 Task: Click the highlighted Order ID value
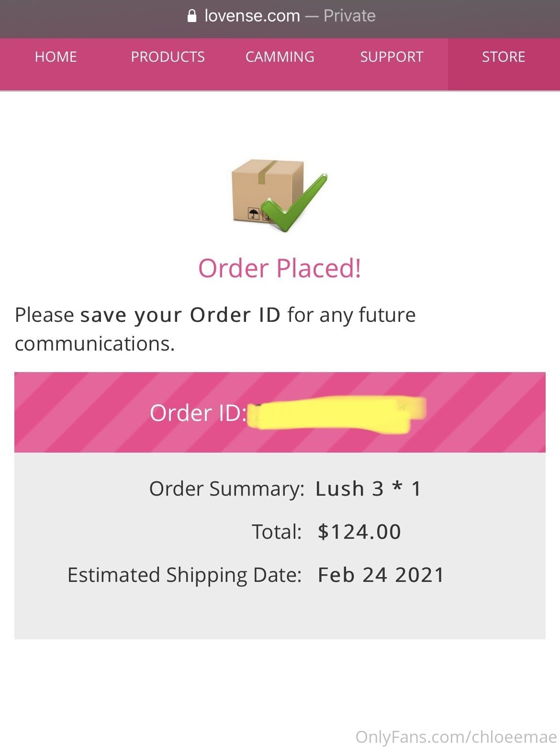pyautogui.click(x=337, y=414)
